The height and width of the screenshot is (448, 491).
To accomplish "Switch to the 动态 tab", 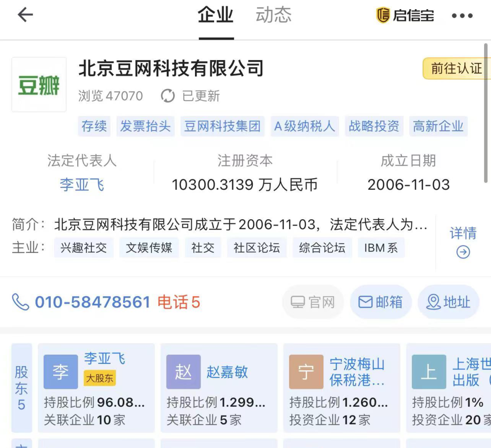I will click(273, 15).
